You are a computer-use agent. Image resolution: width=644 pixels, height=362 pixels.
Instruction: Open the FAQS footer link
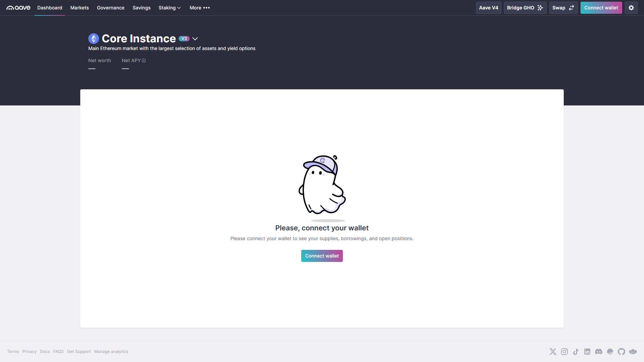(x=58, y=352)
